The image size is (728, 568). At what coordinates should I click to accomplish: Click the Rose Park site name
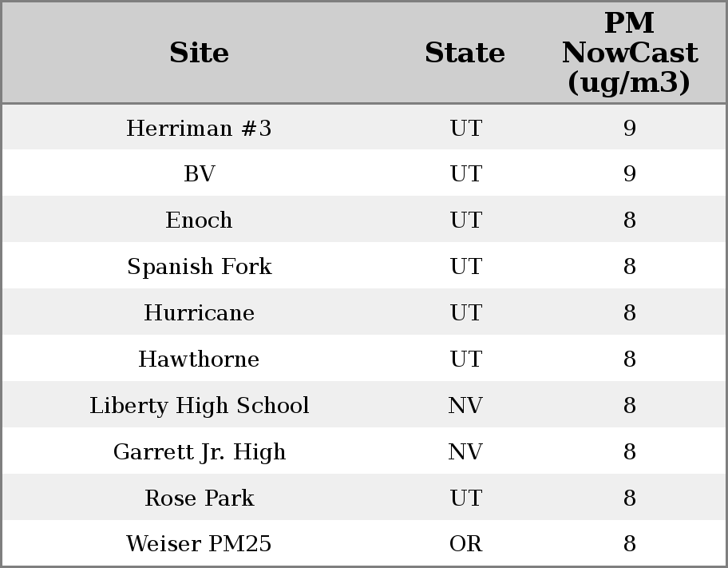[199, 498]
